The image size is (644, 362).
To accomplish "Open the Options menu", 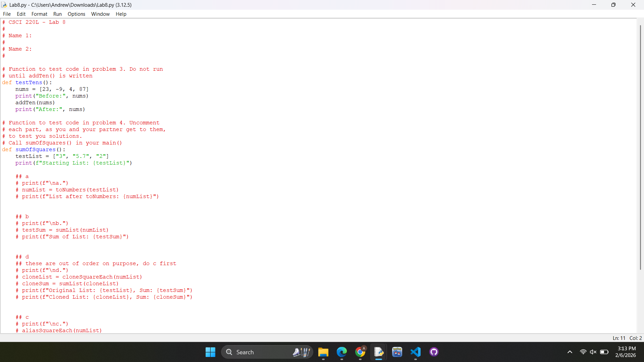I will coord(76,14).
